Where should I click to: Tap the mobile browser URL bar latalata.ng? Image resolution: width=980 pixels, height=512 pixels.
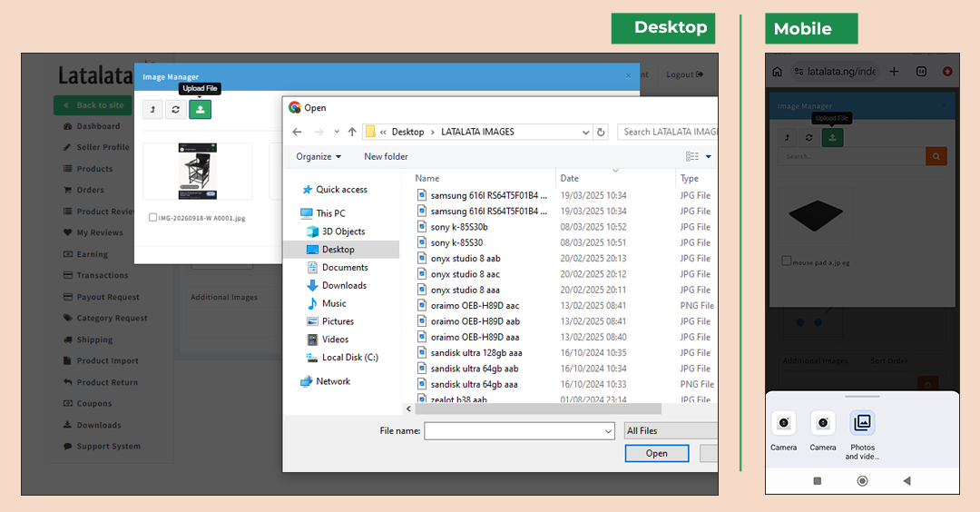tap(835, 72)
